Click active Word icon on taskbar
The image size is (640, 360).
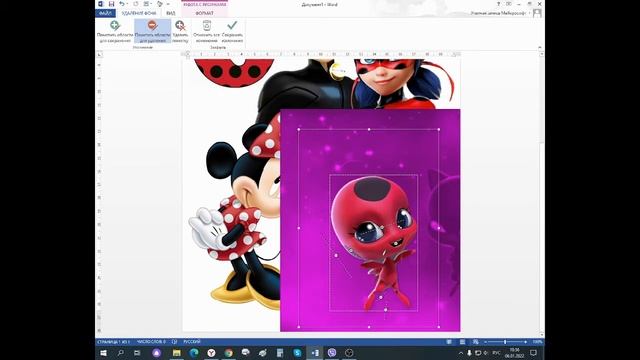click(315, 353)
